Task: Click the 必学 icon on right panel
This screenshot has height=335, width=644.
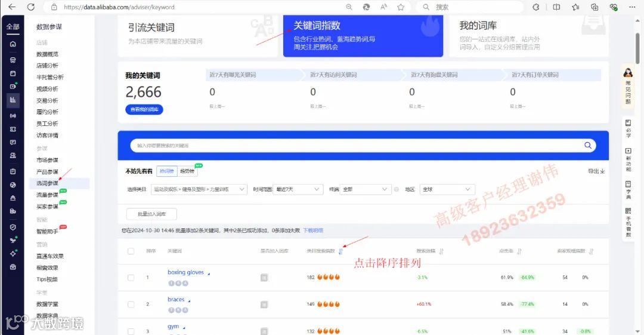Action: pos(628,122)
